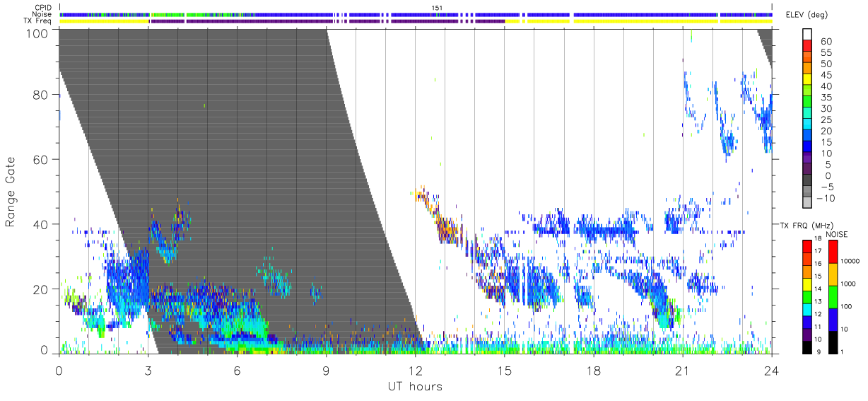Click the 3 tick on UT hours axis
The image size is (868, 401).
[148, 371]
